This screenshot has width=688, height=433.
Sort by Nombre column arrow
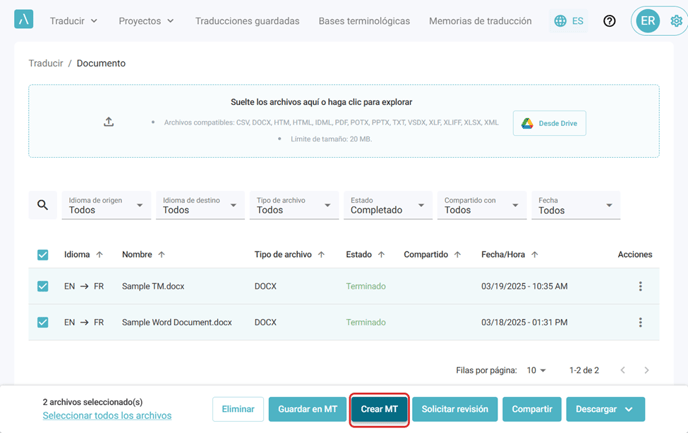click(161, 254)
